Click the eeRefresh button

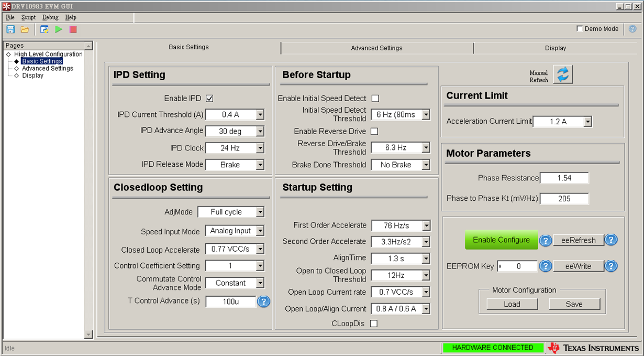[579, 240]
